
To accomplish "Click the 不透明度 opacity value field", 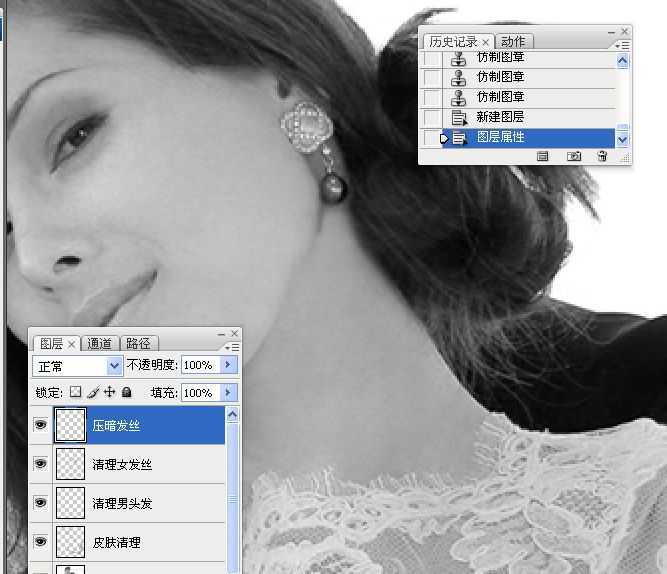I will (200, 365).
